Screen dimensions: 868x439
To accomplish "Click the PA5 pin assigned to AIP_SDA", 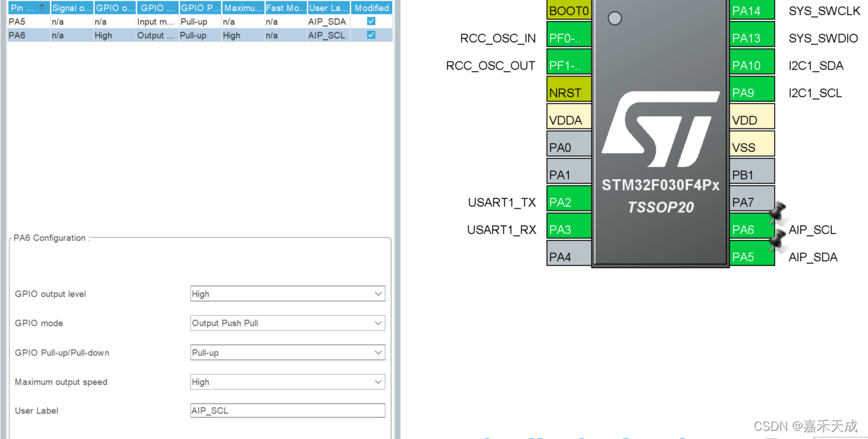I will point(752,256).
